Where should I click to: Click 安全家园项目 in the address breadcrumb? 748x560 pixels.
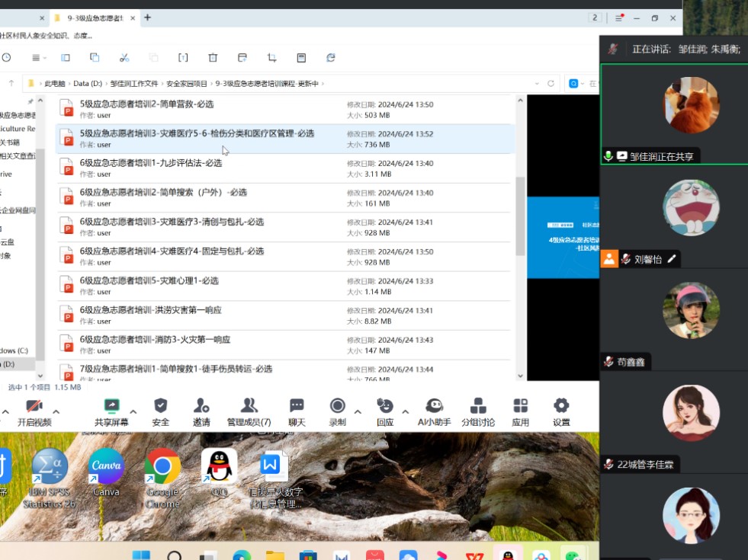(x=187, y=83)
